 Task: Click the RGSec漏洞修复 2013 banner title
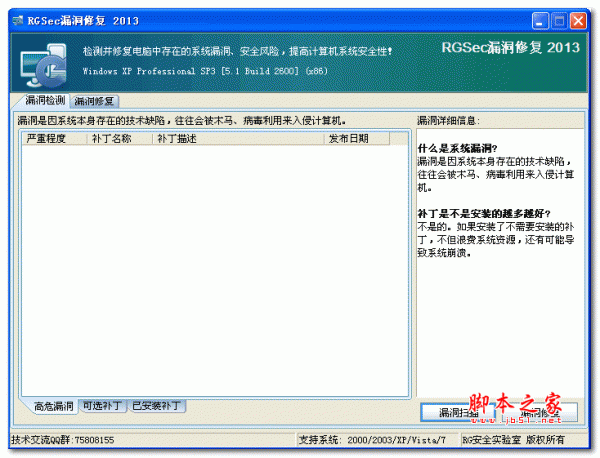point(510,47)
